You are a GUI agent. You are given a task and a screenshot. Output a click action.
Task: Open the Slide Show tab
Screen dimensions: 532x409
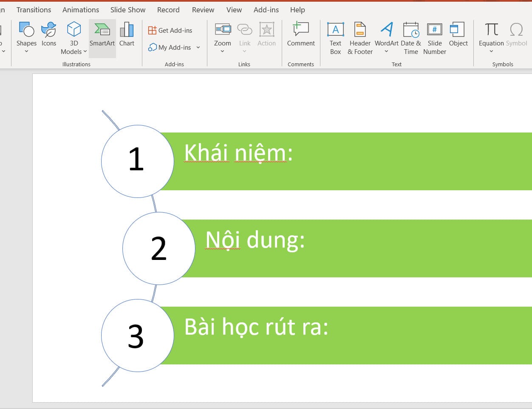click(128, 10)
